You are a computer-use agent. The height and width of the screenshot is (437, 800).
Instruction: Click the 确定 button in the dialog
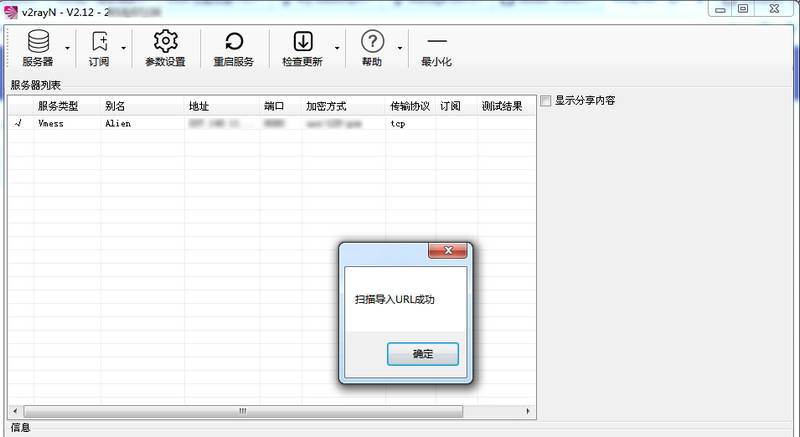pyautogui.click(x=422, y=354)
